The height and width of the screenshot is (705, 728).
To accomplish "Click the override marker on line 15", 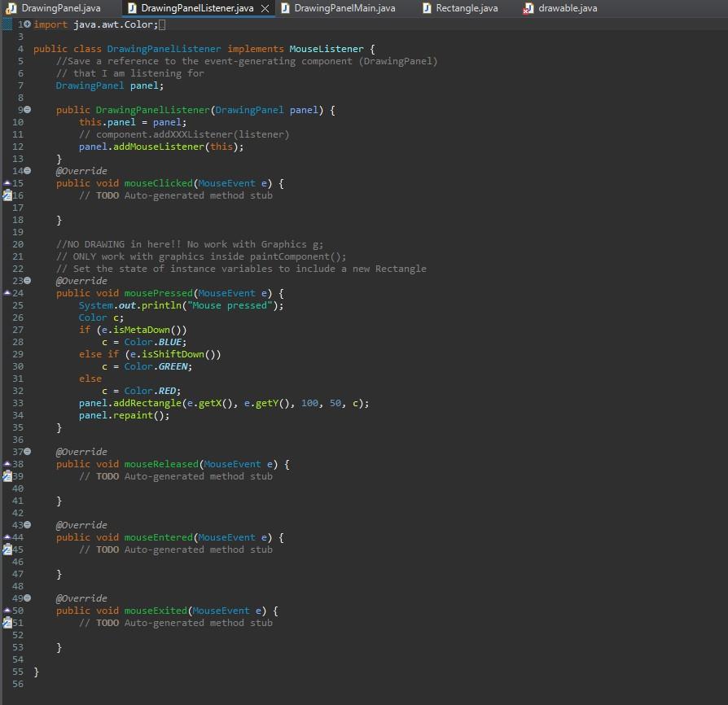I will pos(7,183).
